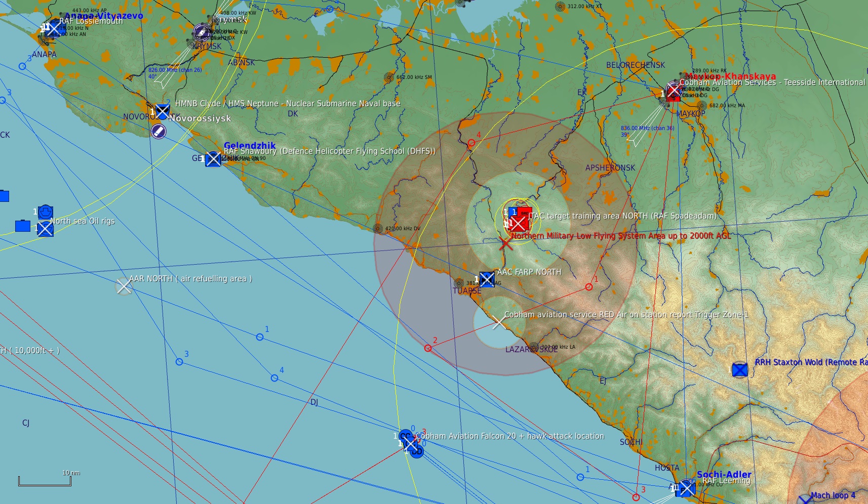Pick the ship icon below Novorossiysk
The width and height of the screenshot is (868, 504).
159,132
